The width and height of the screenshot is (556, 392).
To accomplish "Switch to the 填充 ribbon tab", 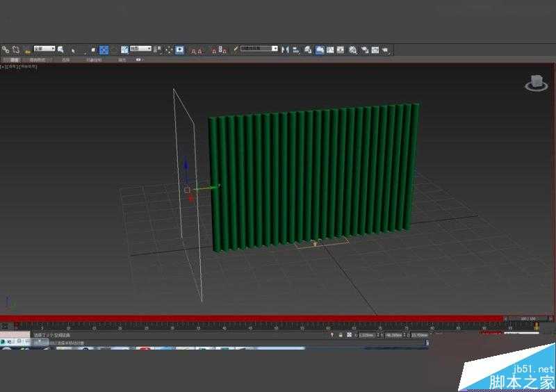I will coord(122,60).
